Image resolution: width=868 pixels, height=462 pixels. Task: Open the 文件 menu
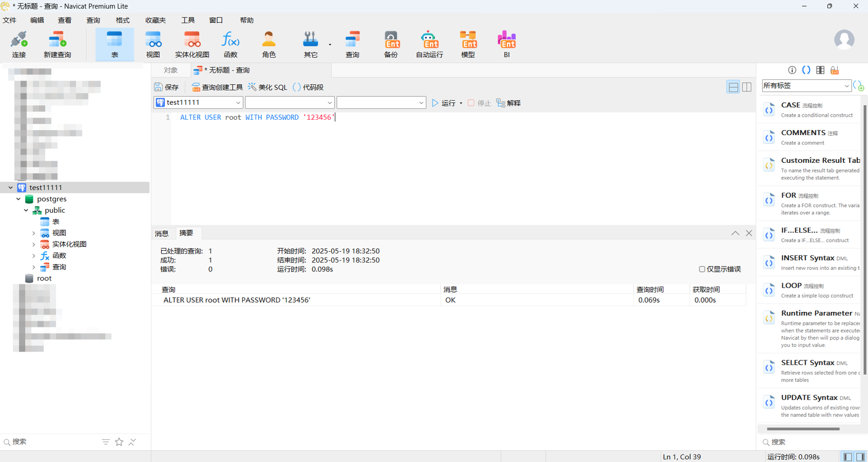(10, 20)
